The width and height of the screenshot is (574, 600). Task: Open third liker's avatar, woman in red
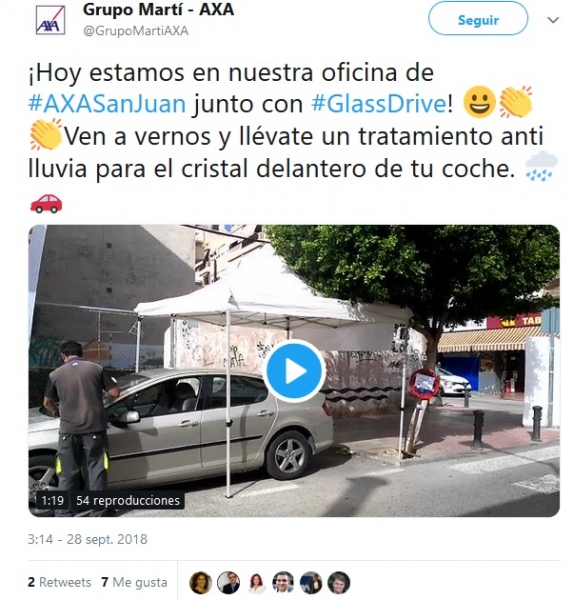(256, 582)
